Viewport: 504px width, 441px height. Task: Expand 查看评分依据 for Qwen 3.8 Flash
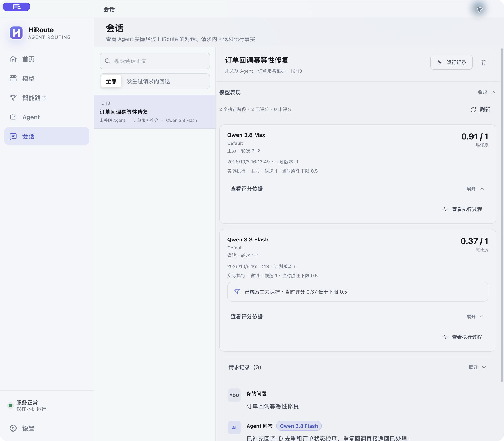pyautogui.click(x=357, y=316)
